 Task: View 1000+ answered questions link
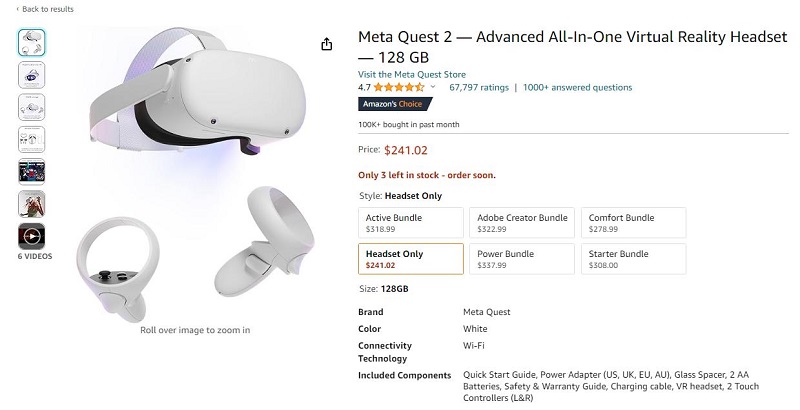572,88
